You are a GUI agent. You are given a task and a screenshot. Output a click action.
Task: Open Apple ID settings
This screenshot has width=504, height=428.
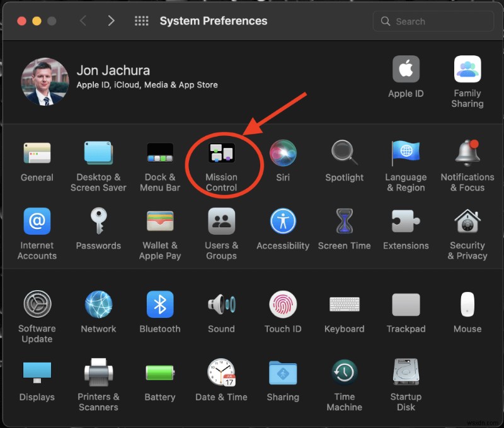point(406,69)
